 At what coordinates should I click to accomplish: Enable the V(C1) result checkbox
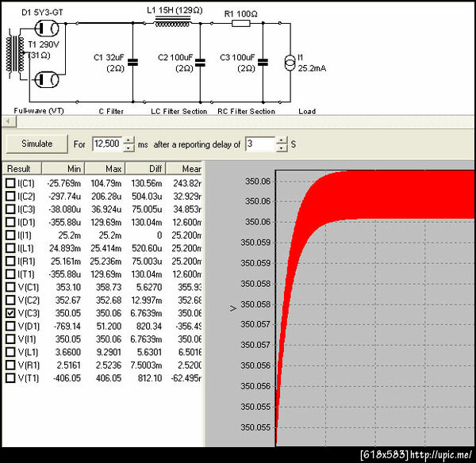pyautogui.click(x=10, y=287)
